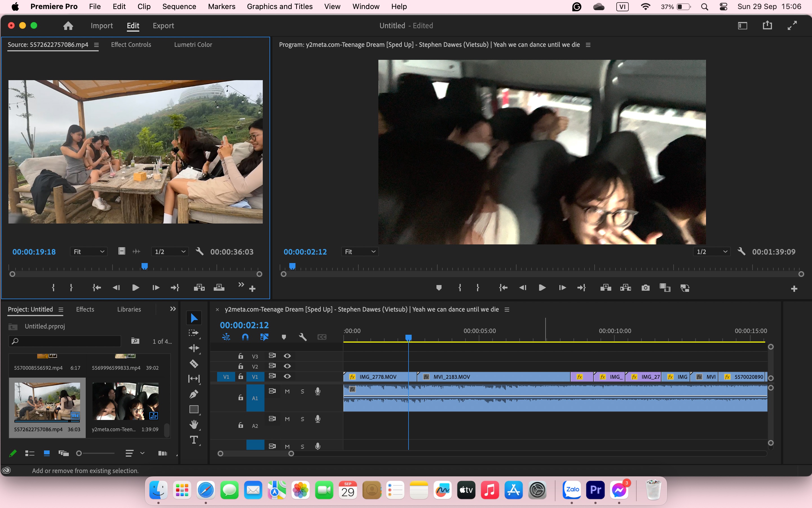The width and height of the screenshot is (812, 508).
Task: Select MVI_2183.MOV clip on timeline
Action: coord(493,377)
